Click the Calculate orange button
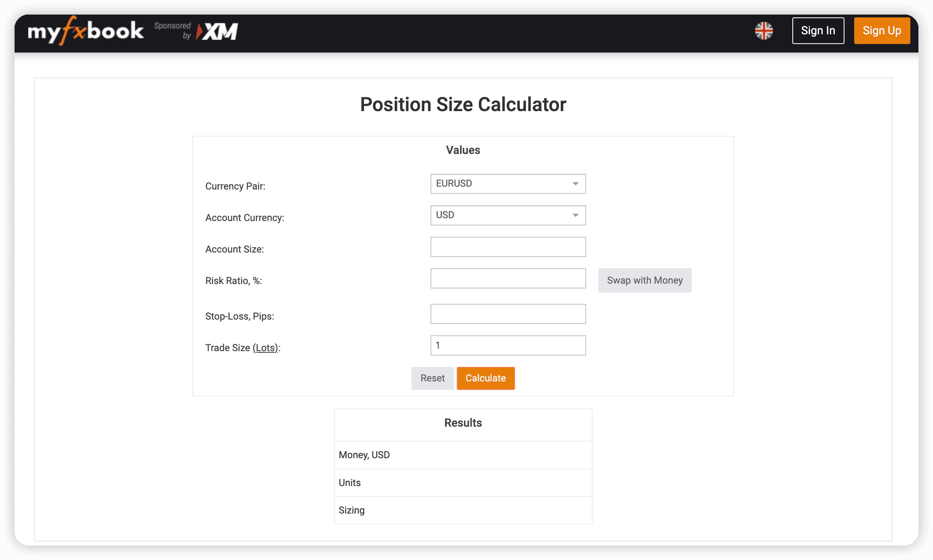933x560 pixels. 485,378
